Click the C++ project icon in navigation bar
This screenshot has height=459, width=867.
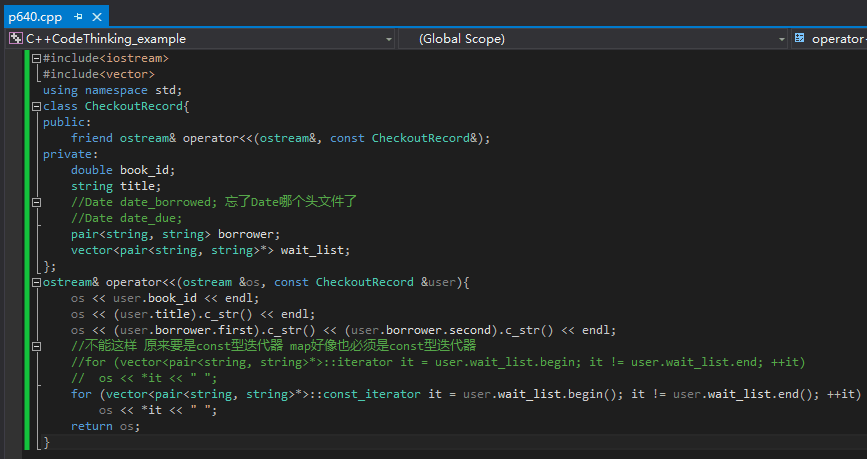(15, 39)
